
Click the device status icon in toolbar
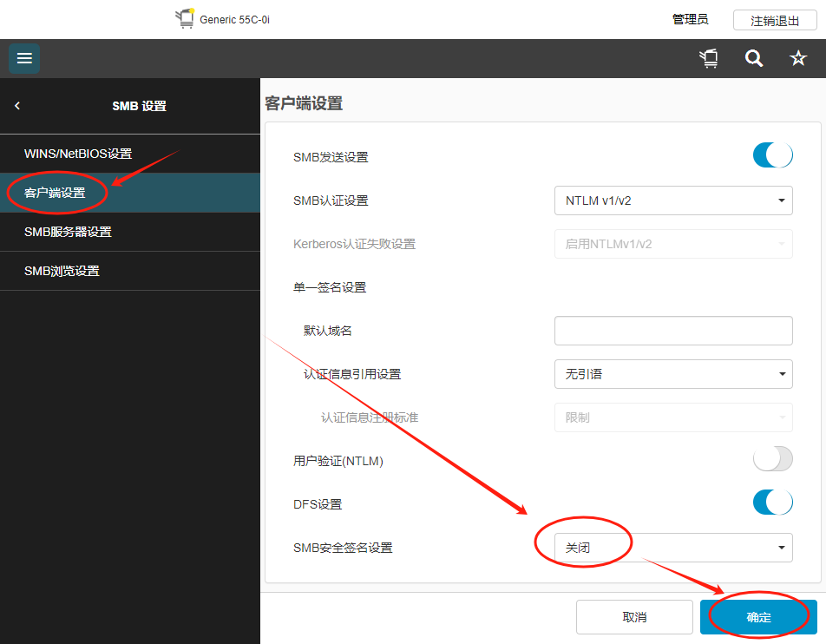709,58
